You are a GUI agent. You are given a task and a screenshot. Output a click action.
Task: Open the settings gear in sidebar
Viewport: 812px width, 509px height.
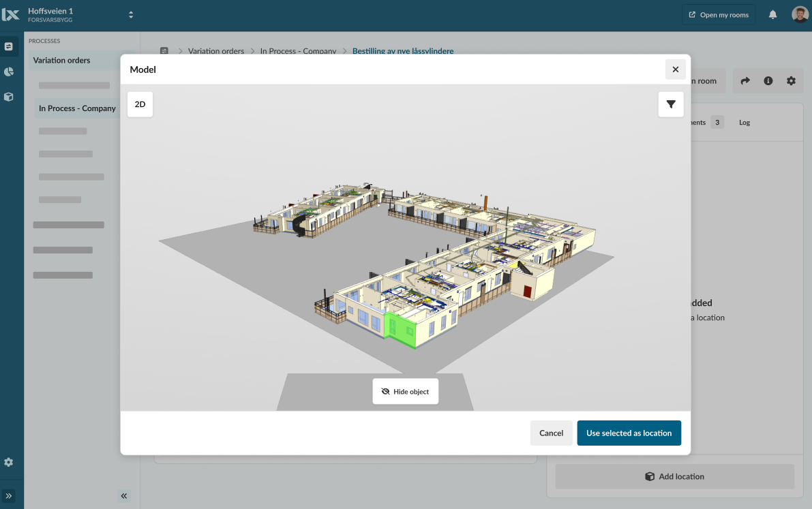[8, 462]
